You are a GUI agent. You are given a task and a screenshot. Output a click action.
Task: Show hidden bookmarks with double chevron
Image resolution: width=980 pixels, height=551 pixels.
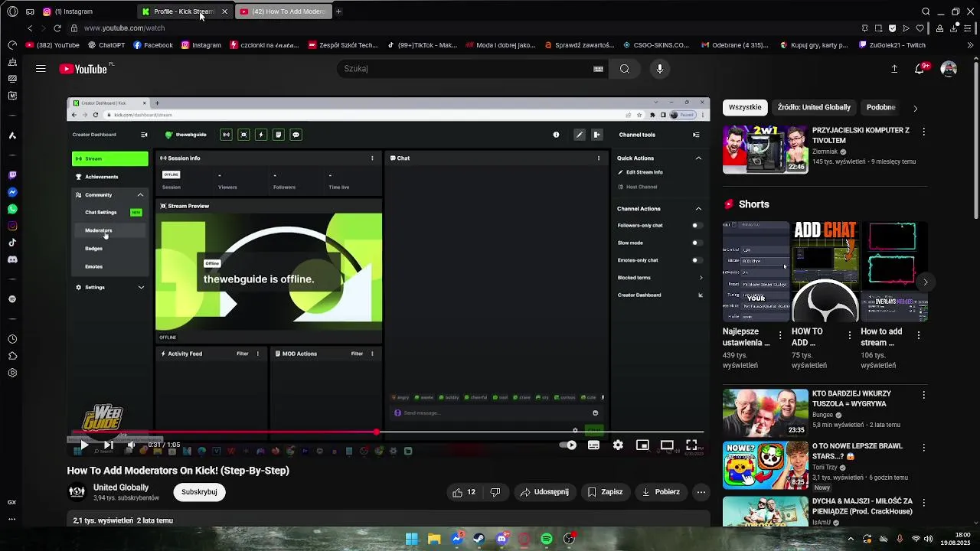(971, 45)
